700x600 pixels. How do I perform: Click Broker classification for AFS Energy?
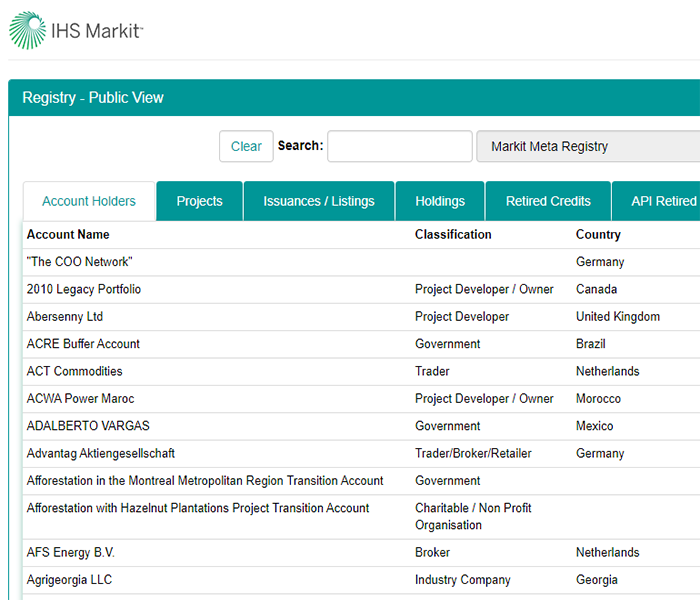[x=432, y=552]
